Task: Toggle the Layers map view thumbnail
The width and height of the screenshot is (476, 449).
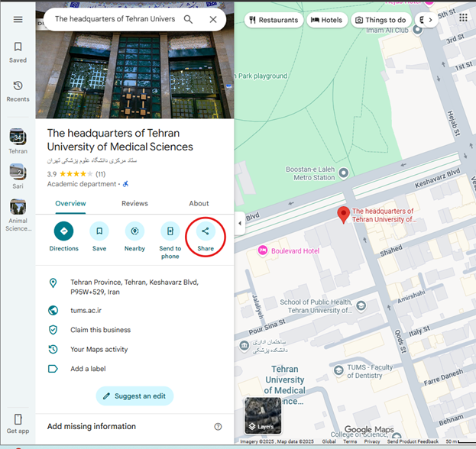Action: 262,415
